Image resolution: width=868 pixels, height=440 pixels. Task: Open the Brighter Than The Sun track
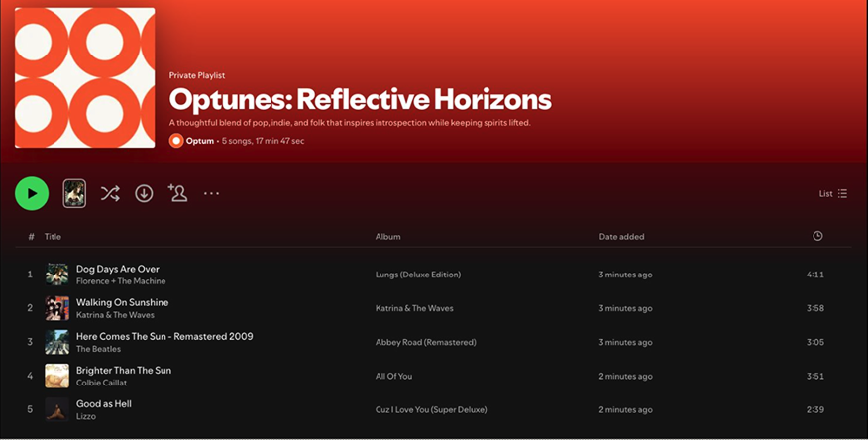coord(124,370)
